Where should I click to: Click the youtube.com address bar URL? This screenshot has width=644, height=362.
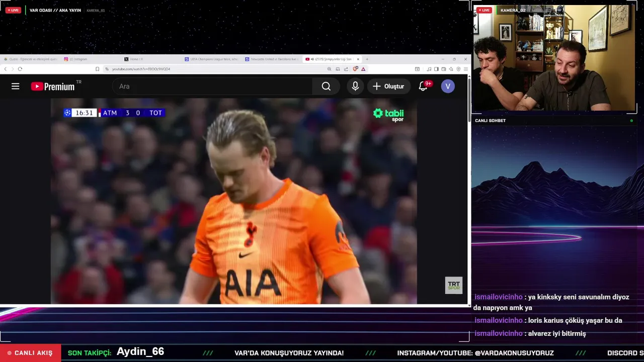141,69
